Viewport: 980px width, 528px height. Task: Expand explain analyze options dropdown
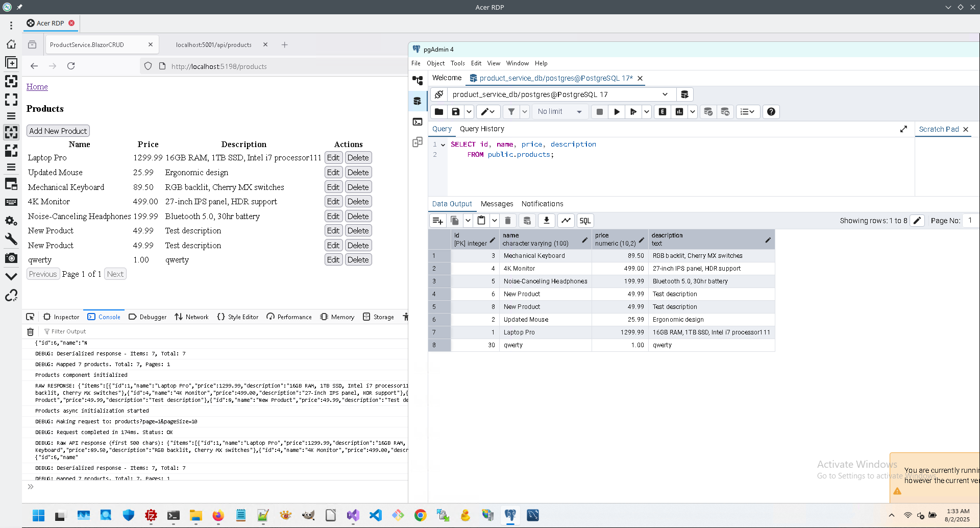coord(692,112)
